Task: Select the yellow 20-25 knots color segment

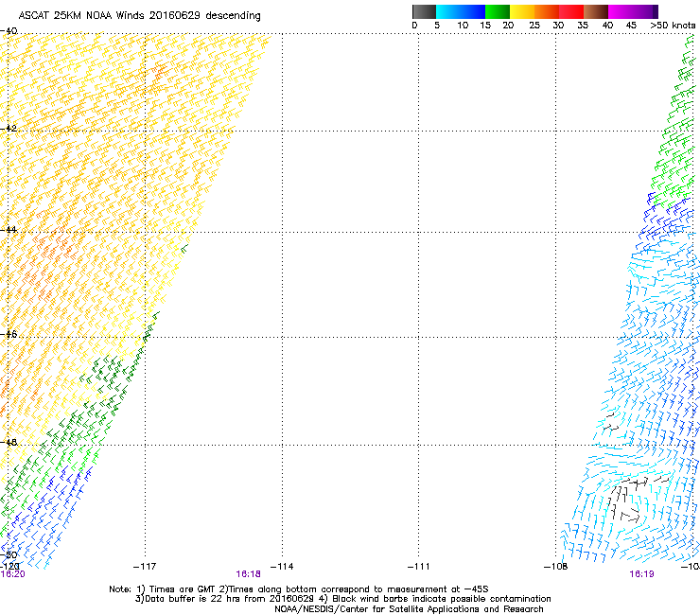Action: 522,11
